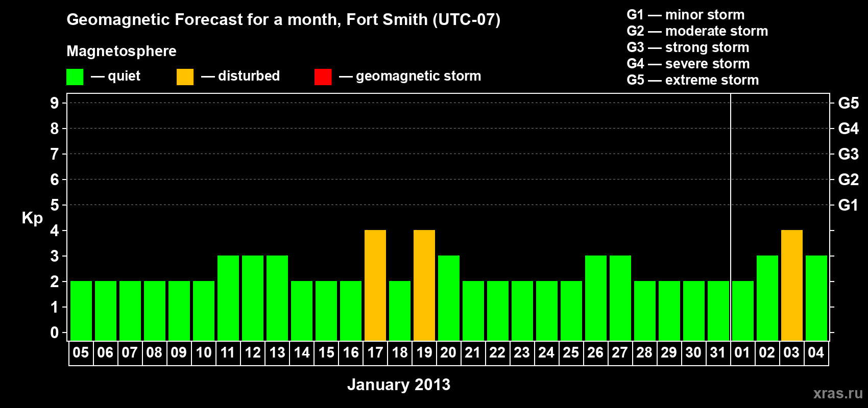Screen dimensions: 868x408
Task: Click date label 05 on the x-axis
Action: point(81,352)
